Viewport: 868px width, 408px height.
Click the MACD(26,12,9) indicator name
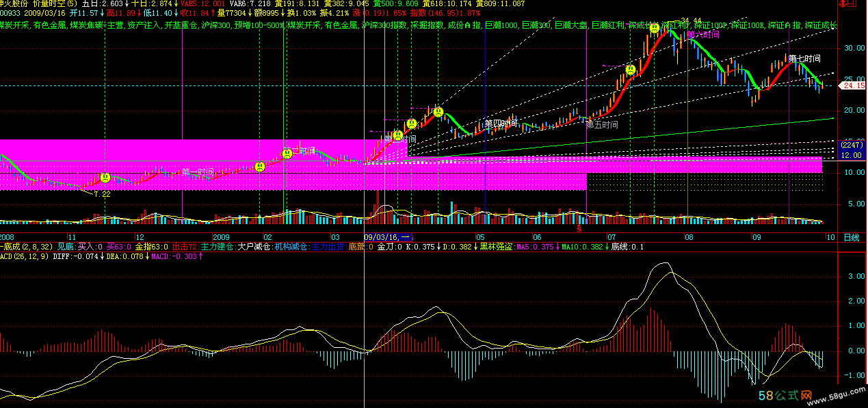[24, 256]
